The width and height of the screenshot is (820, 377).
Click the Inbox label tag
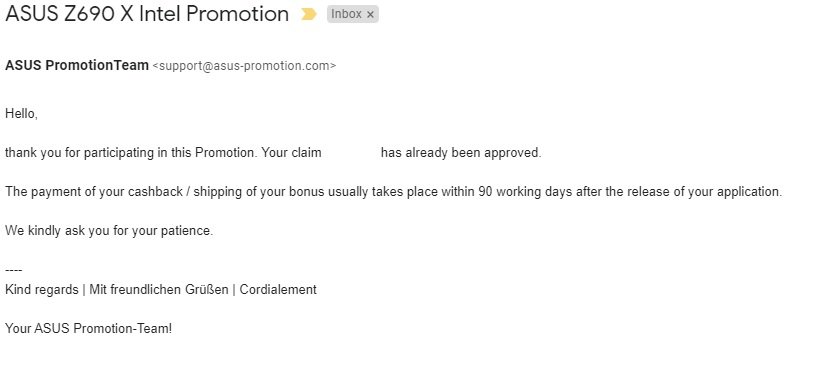pyautogui.click(x=347, y=14)
